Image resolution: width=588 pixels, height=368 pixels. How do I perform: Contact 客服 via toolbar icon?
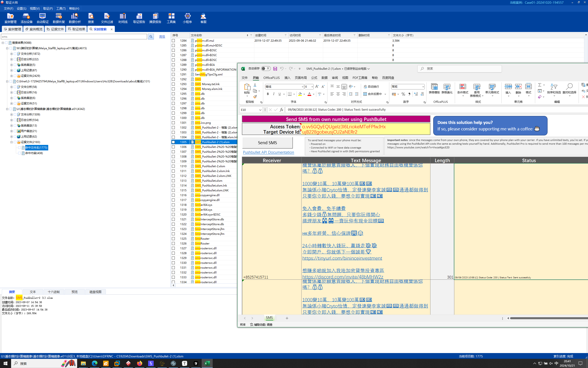pos(203,18)
